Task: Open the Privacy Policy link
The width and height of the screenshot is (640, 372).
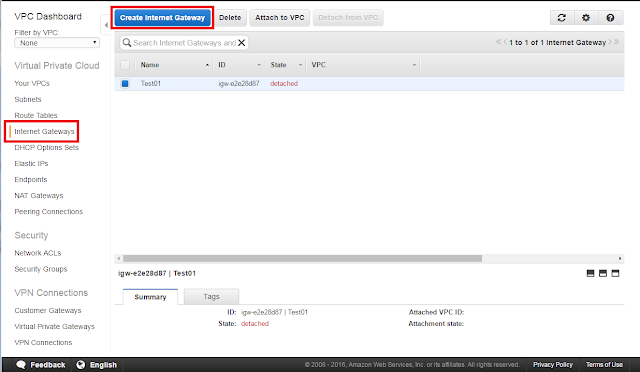Action: 553,365
